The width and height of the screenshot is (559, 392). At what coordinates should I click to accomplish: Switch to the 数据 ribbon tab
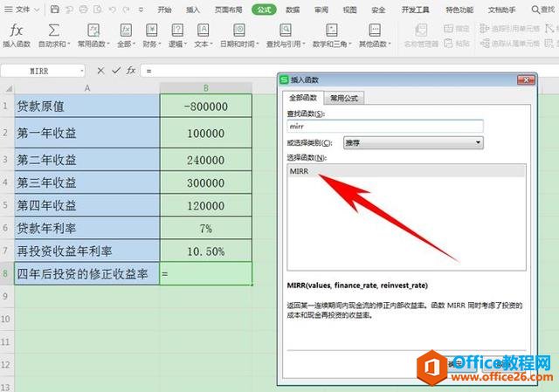click(293, 10)
